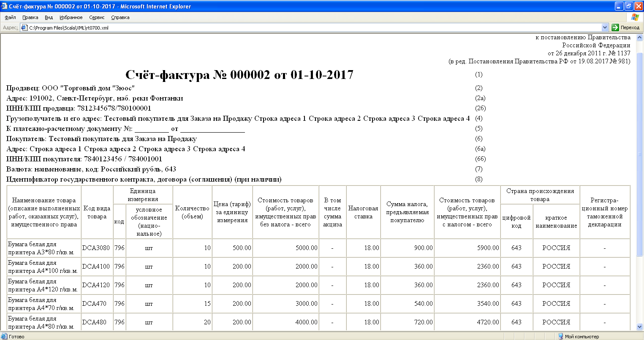644x340 pixels.
Task: Click the Готово status bar icon
Action: (4, 337)
